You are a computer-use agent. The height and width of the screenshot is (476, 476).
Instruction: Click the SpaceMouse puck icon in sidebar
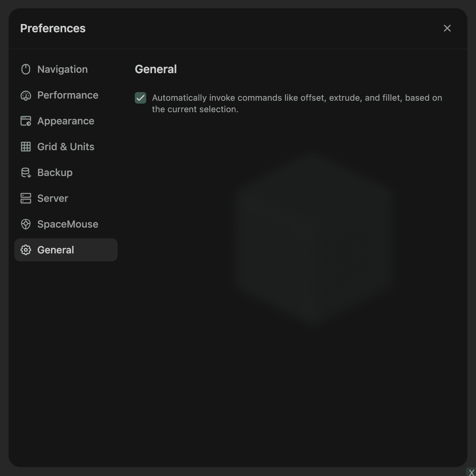(26, 224)
